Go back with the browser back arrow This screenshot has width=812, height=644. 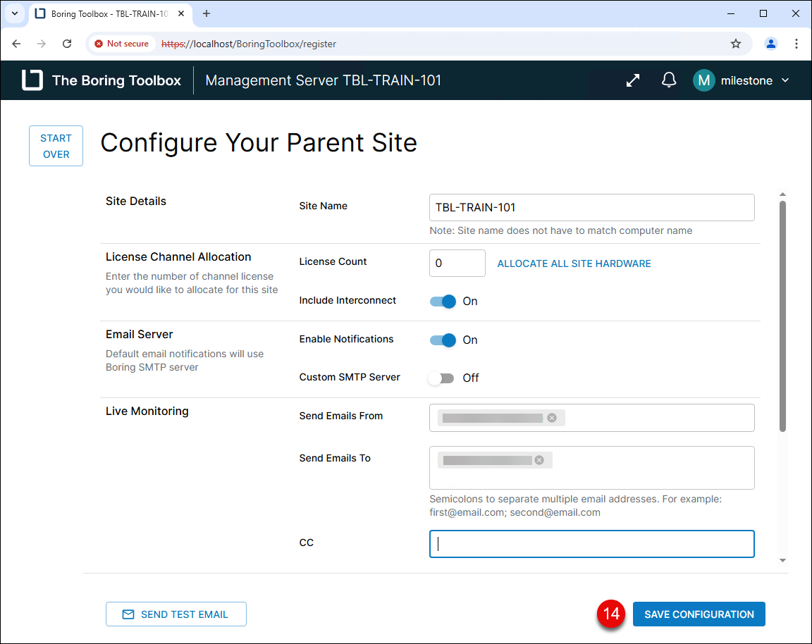tap(17, 44)
